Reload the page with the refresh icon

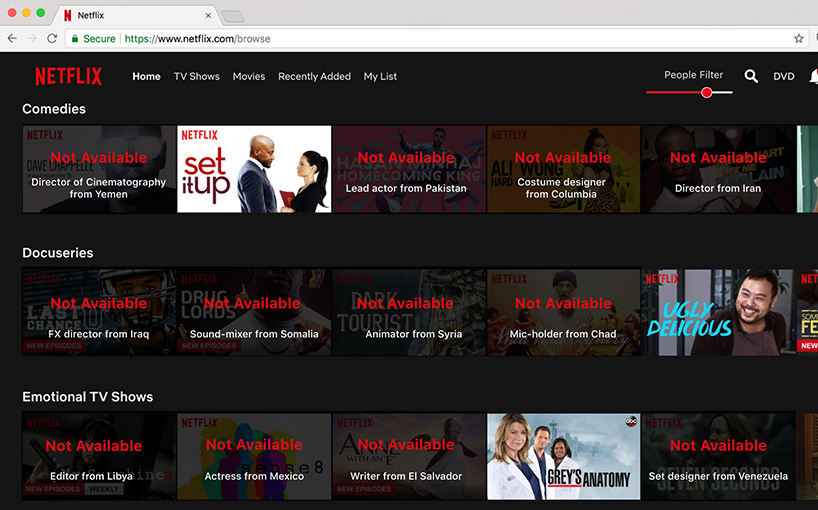click(x=52, y=39)
